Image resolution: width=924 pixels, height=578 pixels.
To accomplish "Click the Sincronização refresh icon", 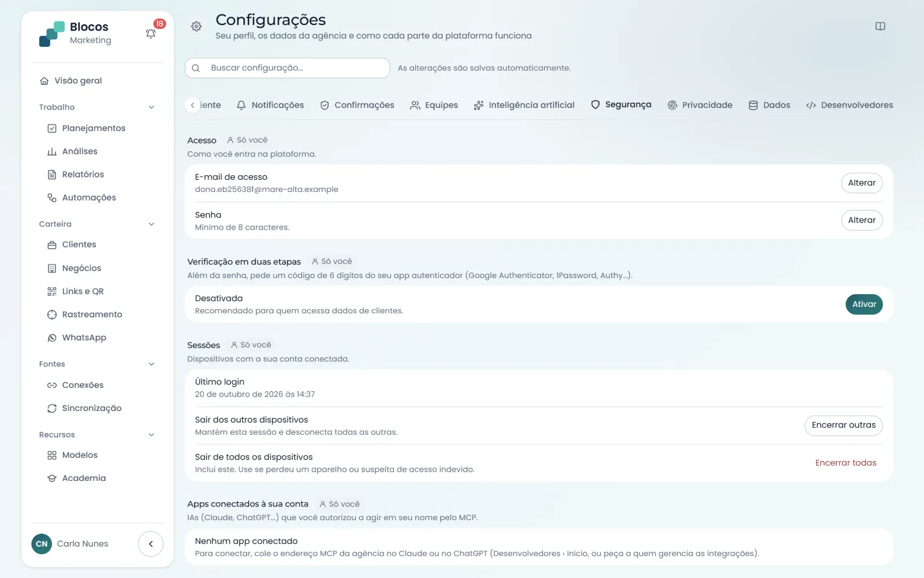I will pos(52,408).
